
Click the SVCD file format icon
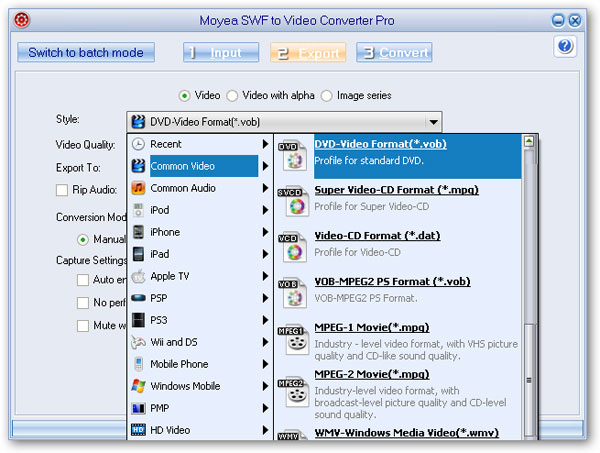click(x=294, y=202)
